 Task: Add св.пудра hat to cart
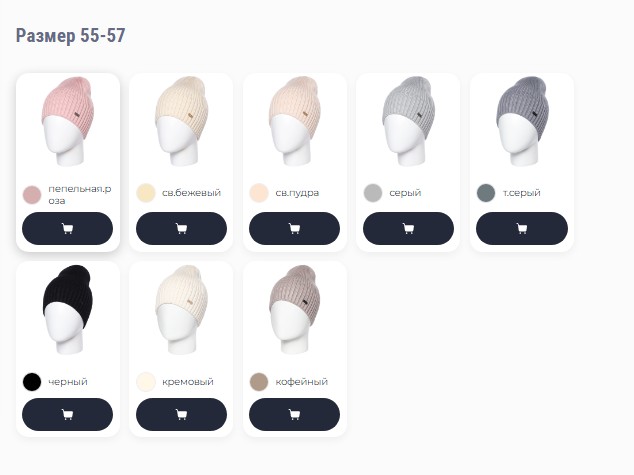[x=294, y=228]
